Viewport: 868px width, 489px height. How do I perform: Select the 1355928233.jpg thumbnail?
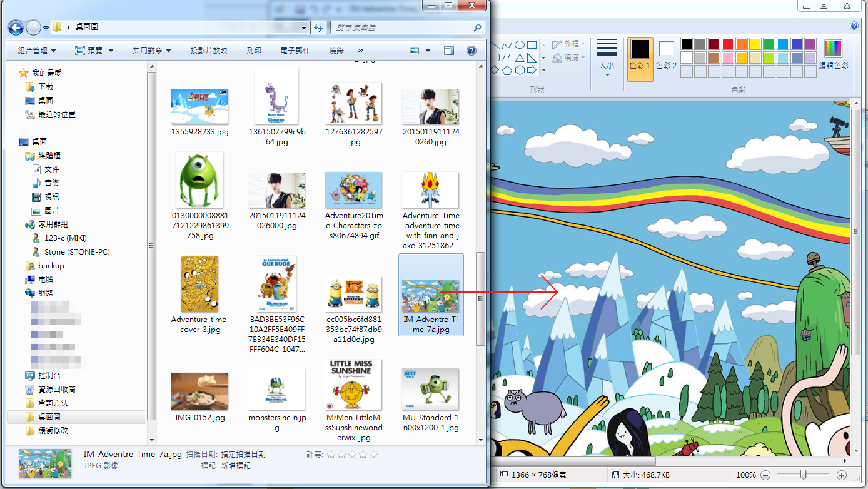click(199, 108)
